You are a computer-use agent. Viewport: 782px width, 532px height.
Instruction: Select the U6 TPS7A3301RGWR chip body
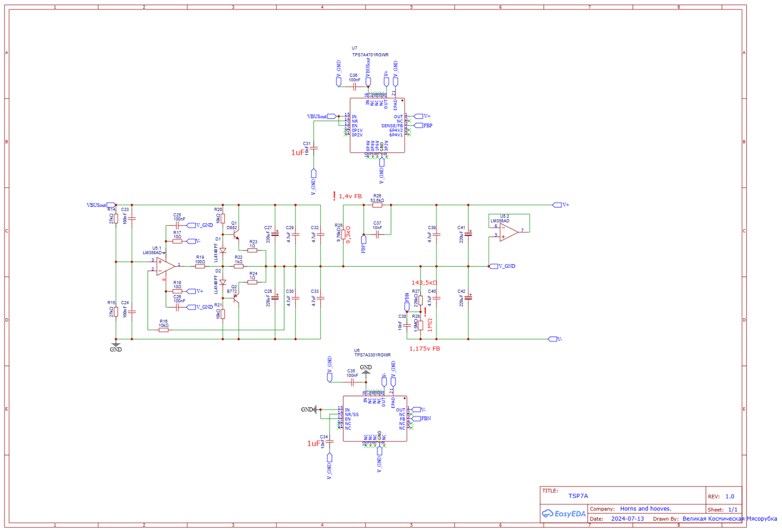(x=375, y=418)
